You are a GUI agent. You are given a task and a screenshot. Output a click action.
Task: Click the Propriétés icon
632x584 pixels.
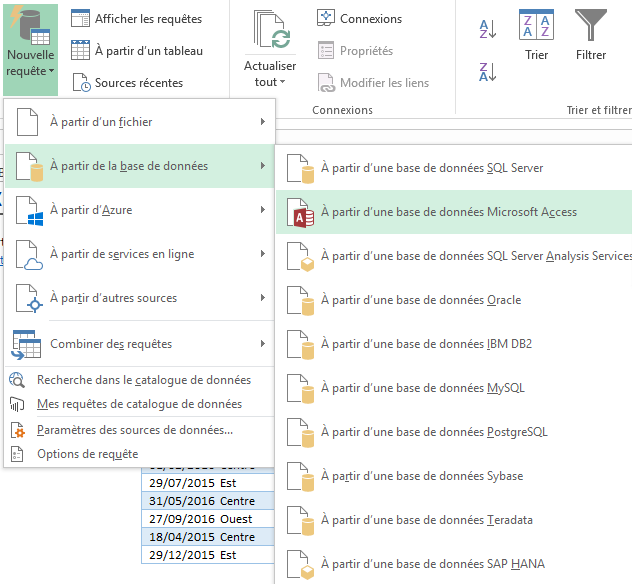pyautogui.click(x=326, y=50)
